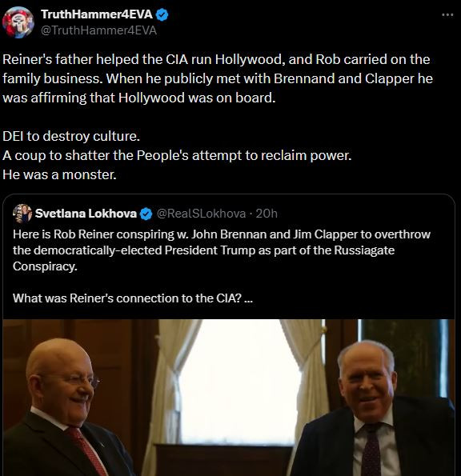The height and width of the screenshot is (476, 461).
Task: Click the line "He was a monster."
Action: tap(59, 175)
